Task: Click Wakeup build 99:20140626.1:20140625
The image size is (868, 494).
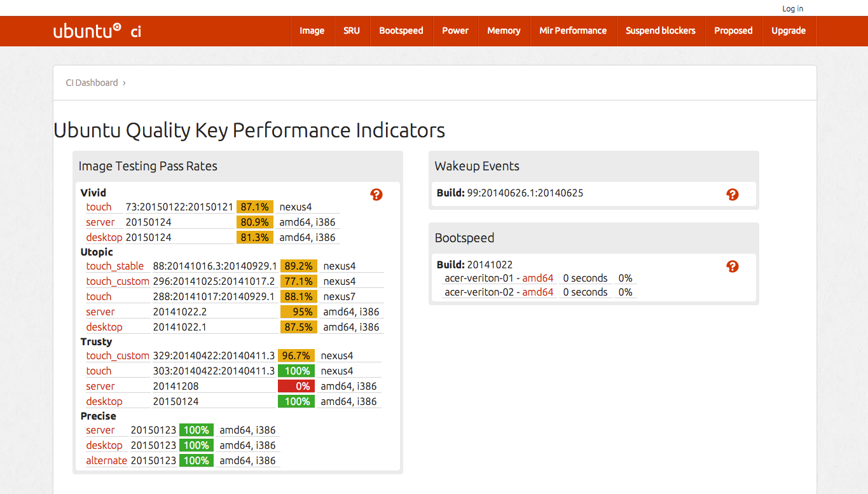Action: pos(525,193)
